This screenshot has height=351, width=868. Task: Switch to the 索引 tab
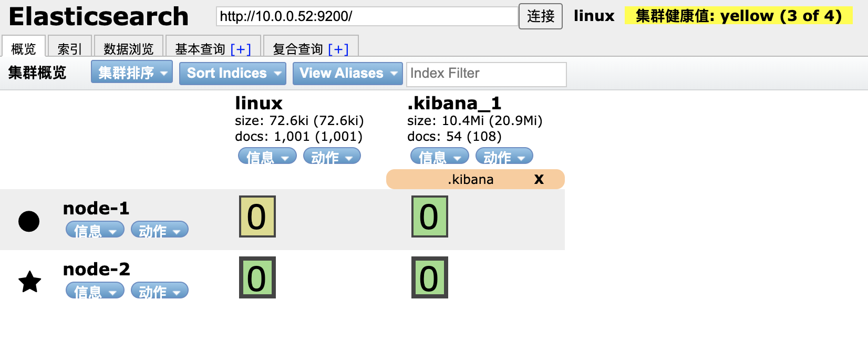click(x=69, y=49)
